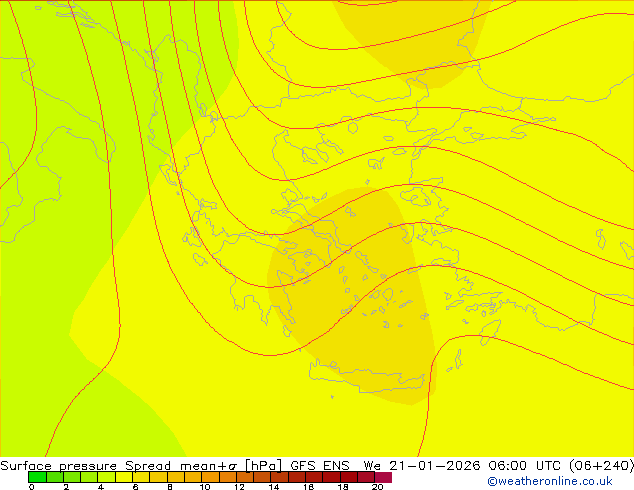Screen dimensions: 634x490
Task: Click the 18–19 hPa legend swatch
Action: (x=349, y=477)
